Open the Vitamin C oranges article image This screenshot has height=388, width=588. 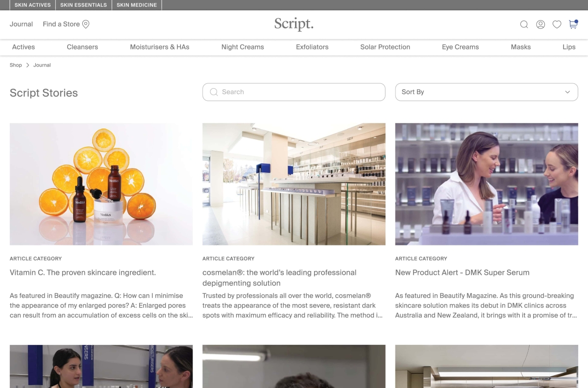[101, 184]
